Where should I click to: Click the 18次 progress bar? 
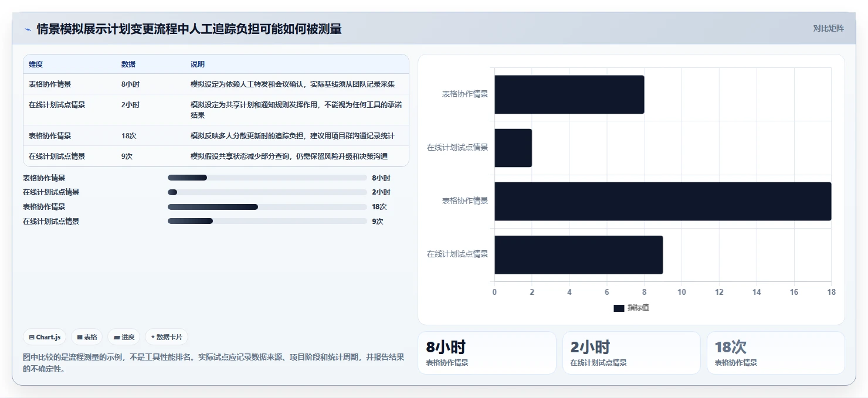coord(267,207)
